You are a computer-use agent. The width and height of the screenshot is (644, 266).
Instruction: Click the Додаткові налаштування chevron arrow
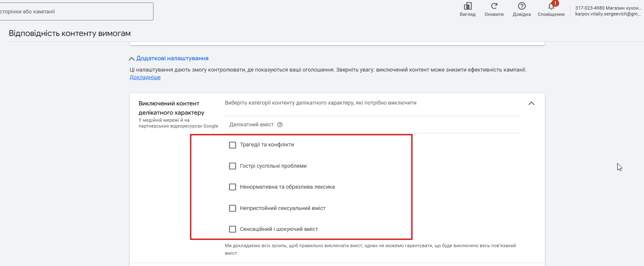(132, 59)
